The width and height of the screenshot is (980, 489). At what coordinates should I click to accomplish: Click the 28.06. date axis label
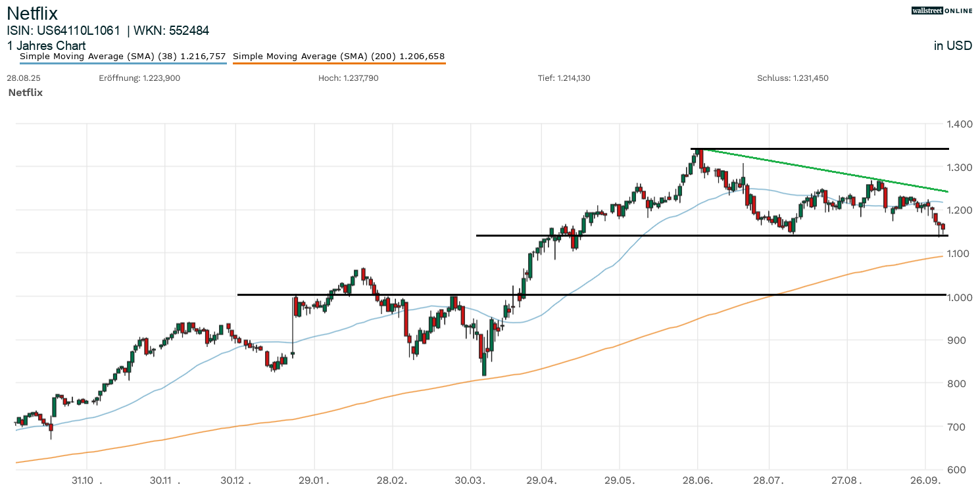[698, 480]
